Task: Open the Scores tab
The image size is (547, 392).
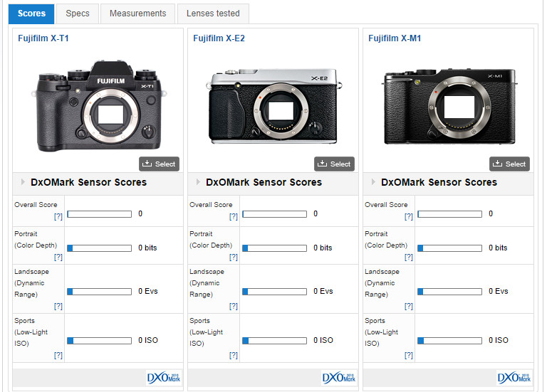Action: click(x=31, y=14)
